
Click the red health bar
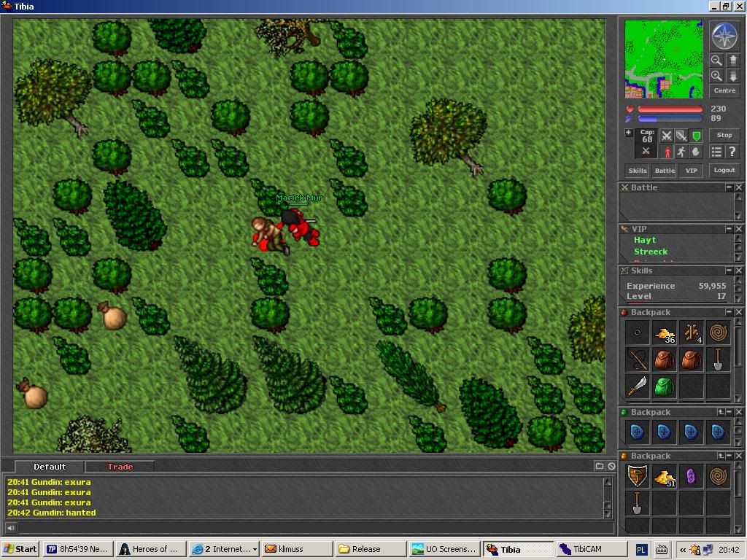click(670, 109)
